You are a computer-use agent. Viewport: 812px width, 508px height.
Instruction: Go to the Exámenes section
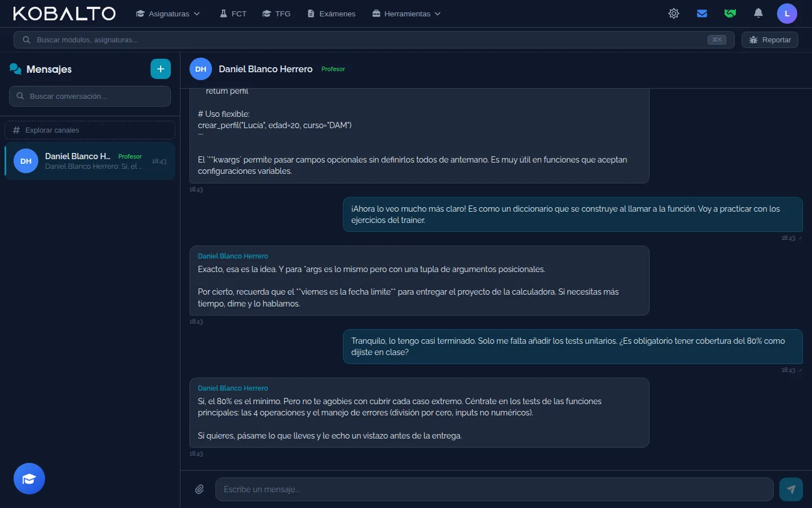[x=332, y=14]
